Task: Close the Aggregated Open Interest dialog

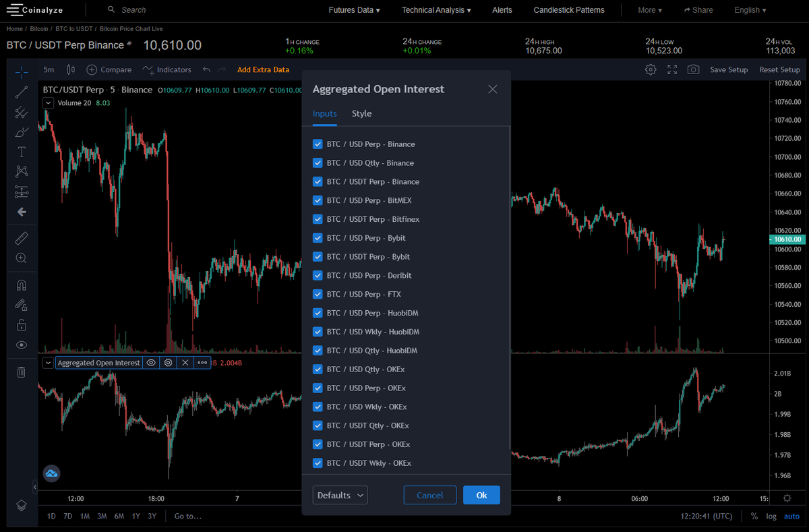Action: click(x=493, y=89)
